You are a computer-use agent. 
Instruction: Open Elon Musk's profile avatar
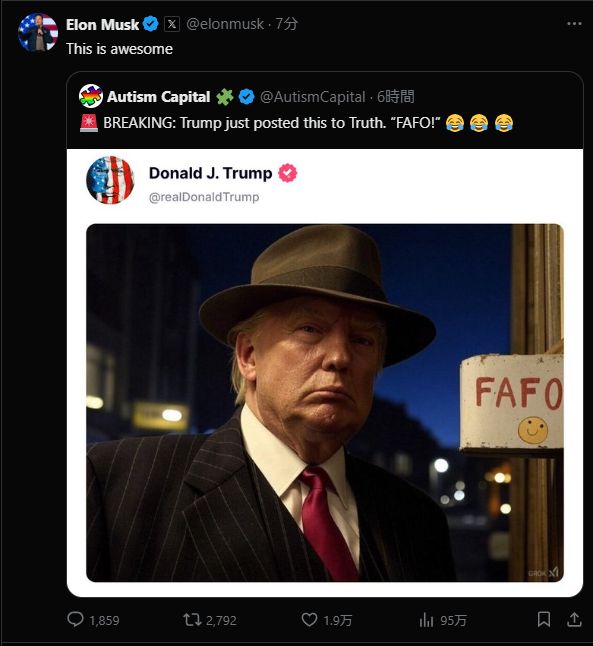(x=38, y=32)
